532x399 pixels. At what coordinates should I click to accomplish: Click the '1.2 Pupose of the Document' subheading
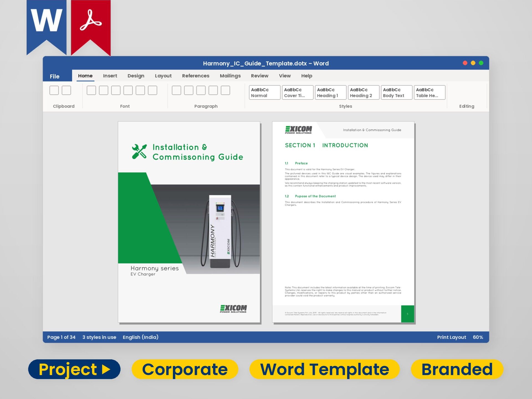click(x=310, y=196)
